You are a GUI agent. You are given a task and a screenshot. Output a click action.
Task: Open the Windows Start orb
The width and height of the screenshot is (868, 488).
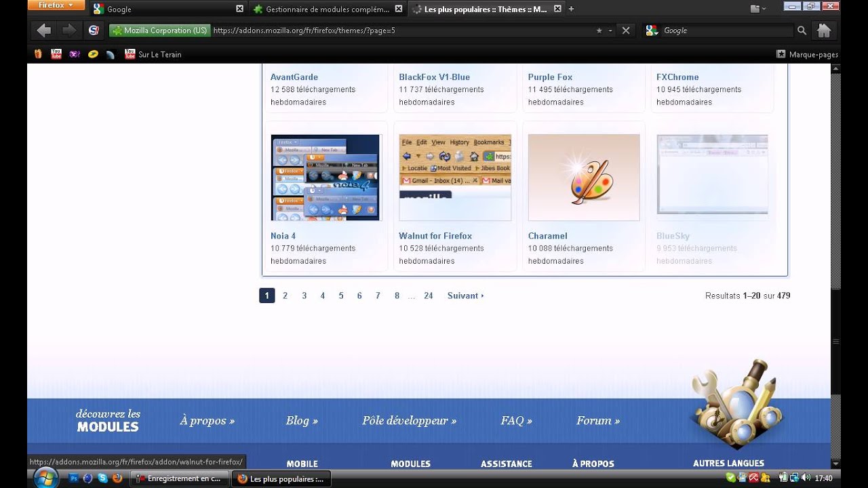(45, 478)
